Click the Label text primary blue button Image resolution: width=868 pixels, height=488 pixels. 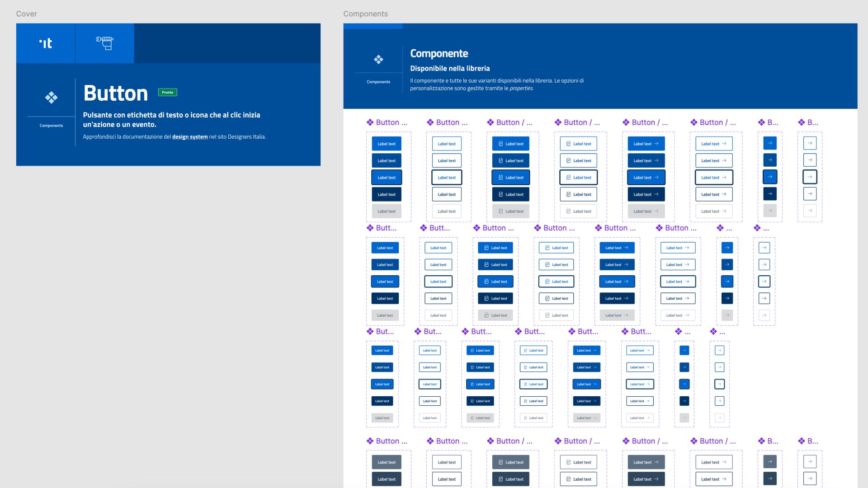coord(387,144)
